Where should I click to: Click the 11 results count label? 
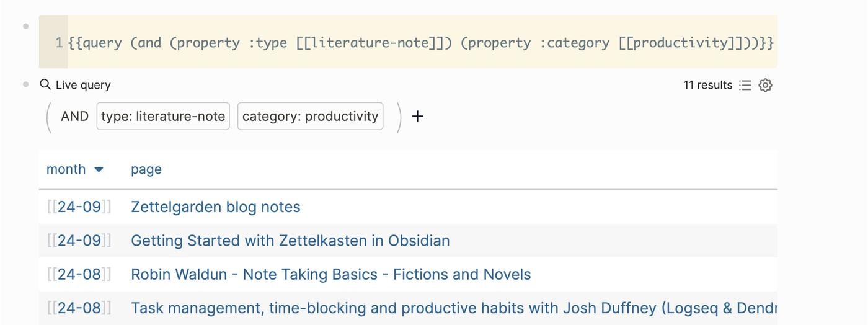tap(707, 86)
